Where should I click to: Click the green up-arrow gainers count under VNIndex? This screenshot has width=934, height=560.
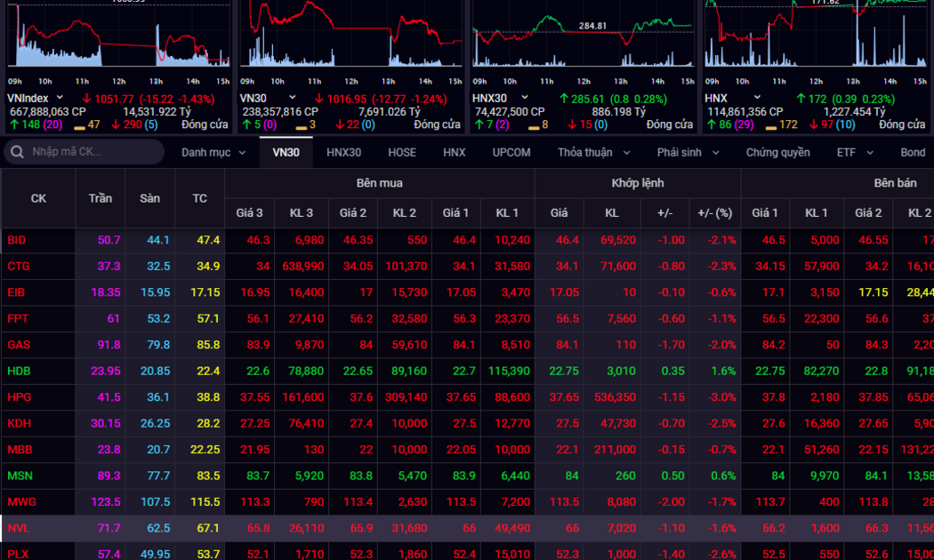click(x=28, y=124)
